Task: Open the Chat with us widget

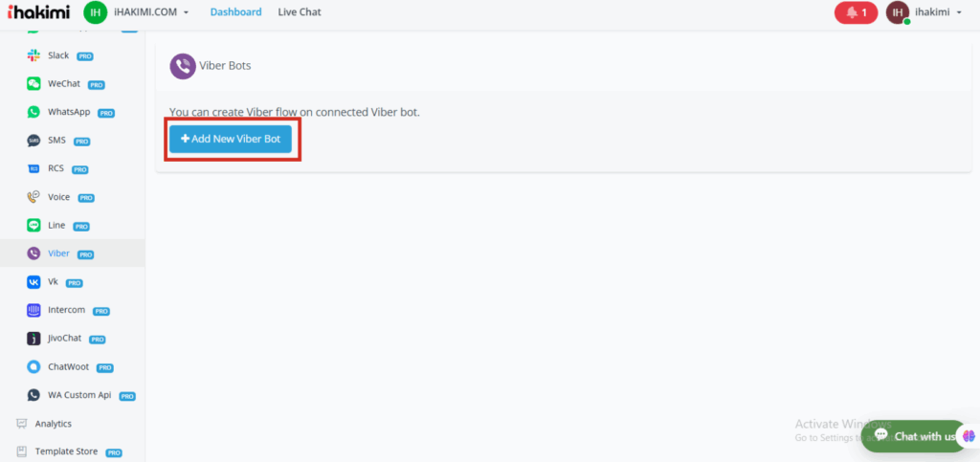Action: pos(914,436)
